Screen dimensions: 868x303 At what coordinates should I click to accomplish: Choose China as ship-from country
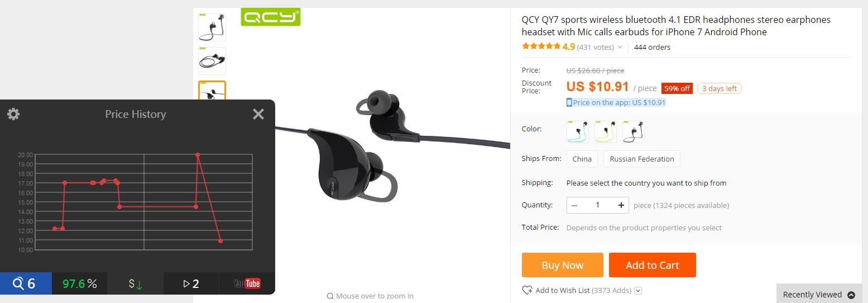coord(582,159)
